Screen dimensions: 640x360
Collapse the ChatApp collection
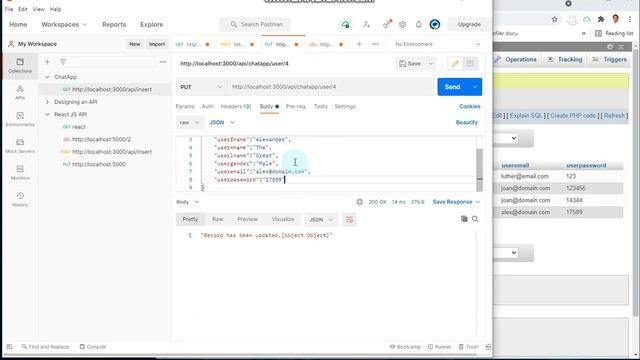pos(47,77)
